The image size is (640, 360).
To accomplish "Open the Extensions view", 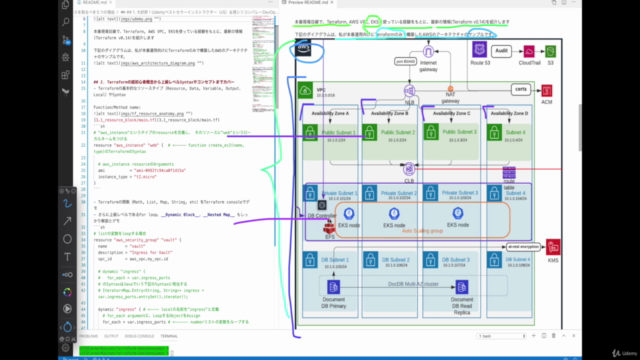I will click(66, 75).
